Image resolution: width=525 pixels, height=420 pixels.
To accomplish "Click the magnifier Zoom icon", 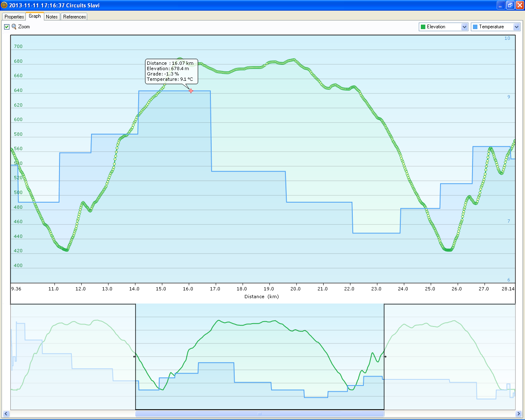I will point(14,27).
